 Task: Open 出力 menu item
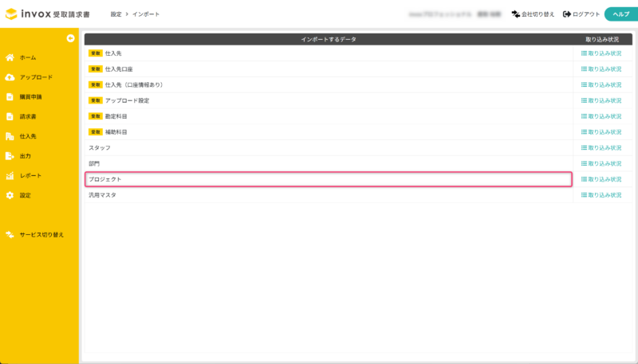pos(26,156)
